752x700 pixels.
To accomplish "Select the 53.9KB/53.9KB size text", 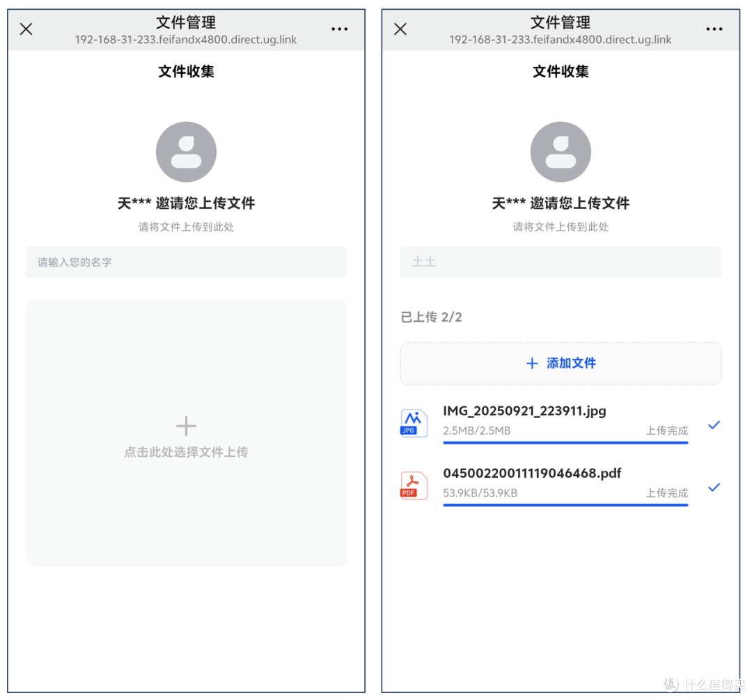I will coord(480,492).
